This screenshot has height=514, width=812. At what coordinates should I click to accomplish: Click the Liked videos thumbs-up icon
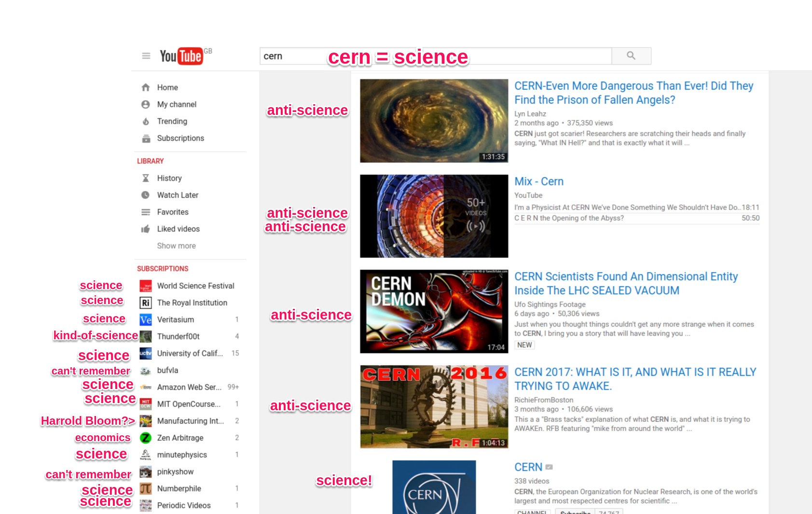coord(146,229)
